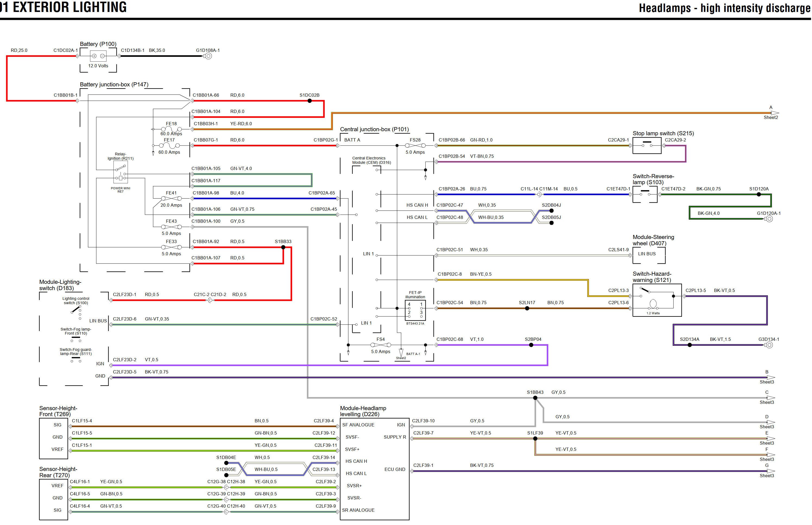
Task: Click the S1BB43 splice junction dot
Action: (535, 398)
